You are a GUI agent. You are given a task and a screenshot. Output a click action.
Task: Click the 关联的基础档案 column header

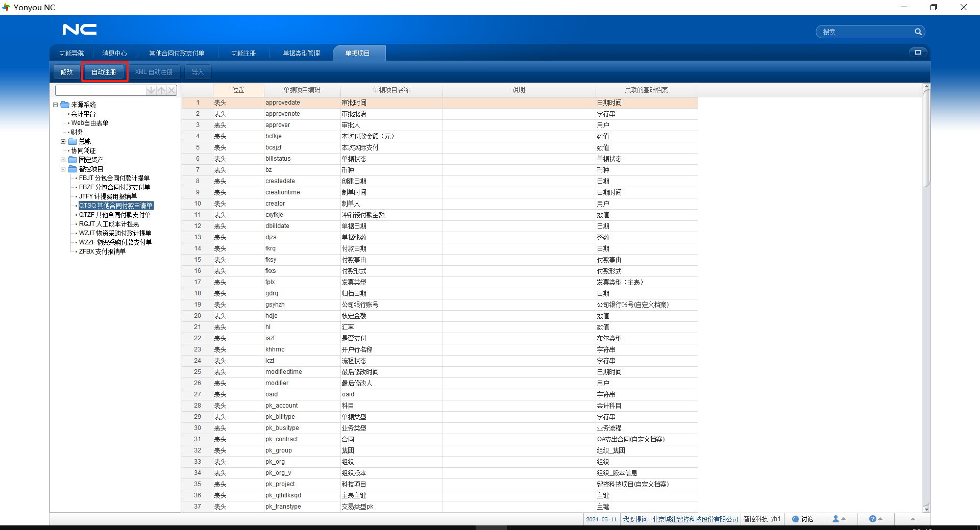(x=647, y=90)
